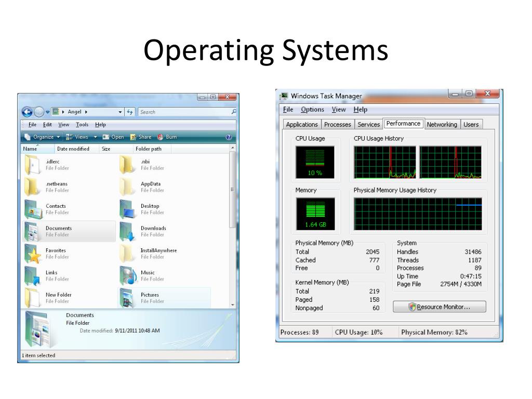Switch to the Users tab
Screen dimensions: 532x399
pyautogui.click(x=471, y=125)
